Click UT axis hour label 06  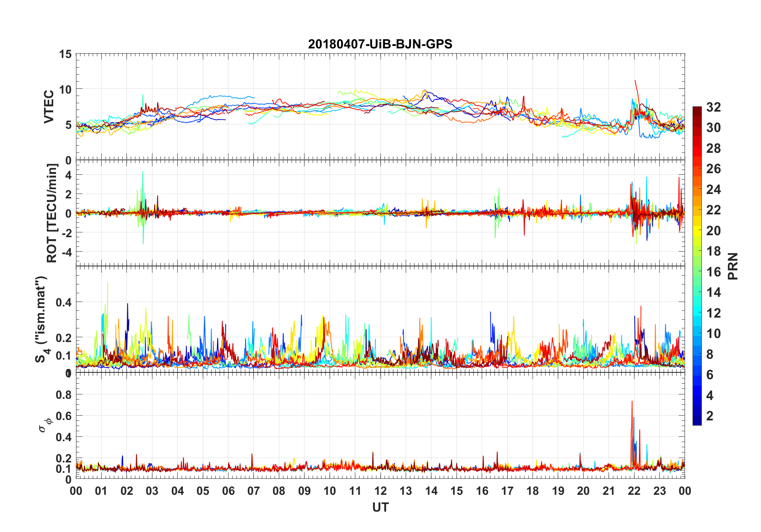pos(228,491)
